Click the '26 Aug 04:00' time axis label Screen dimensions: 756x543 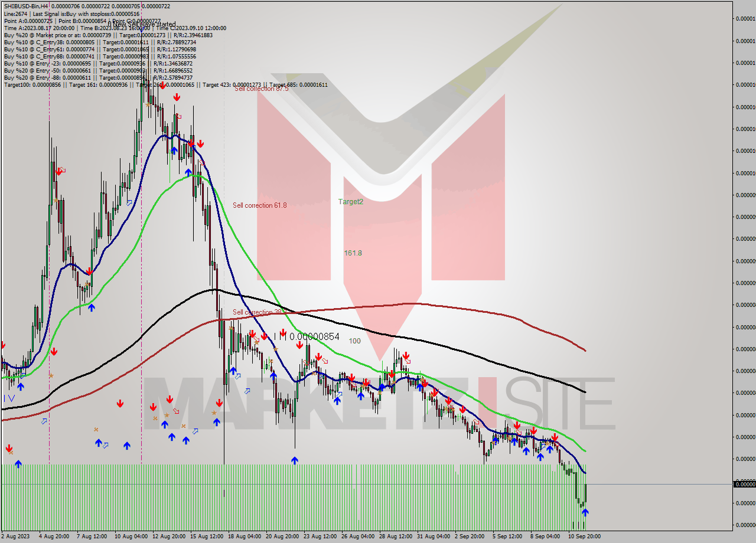(358, 536)
